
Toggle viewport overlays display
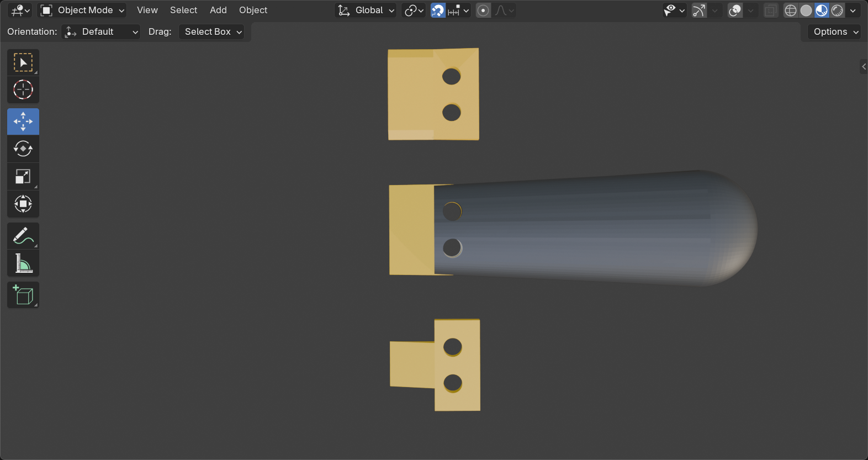[x=735, y=10]
